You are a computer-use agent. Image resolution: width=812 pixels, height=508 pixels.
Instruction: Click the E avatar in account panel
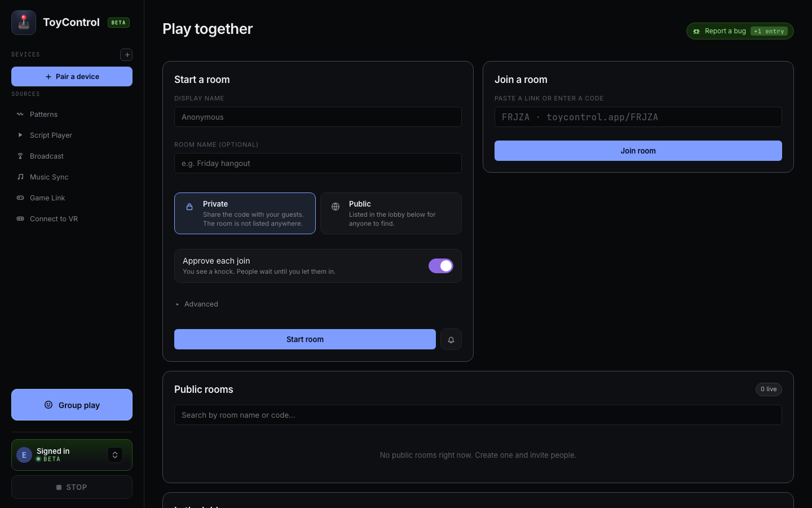(x=24, y=455)
